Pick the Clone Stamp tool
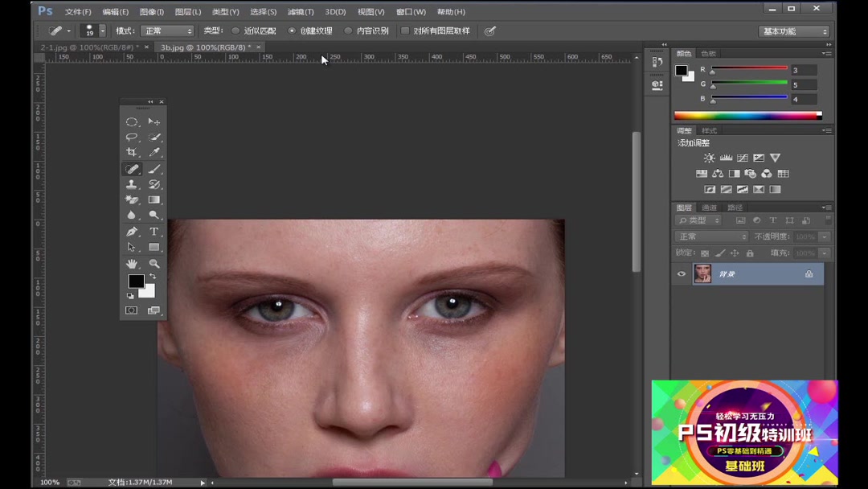This screenshot has width=868, height=489. pyautogui.click(x=132, y=184)
